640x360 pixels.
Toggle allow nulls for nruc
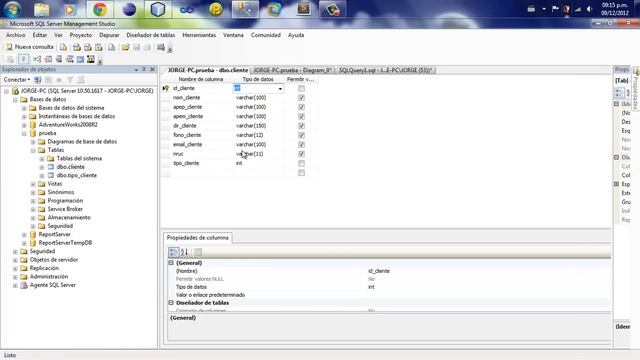(x=301, y=154)
